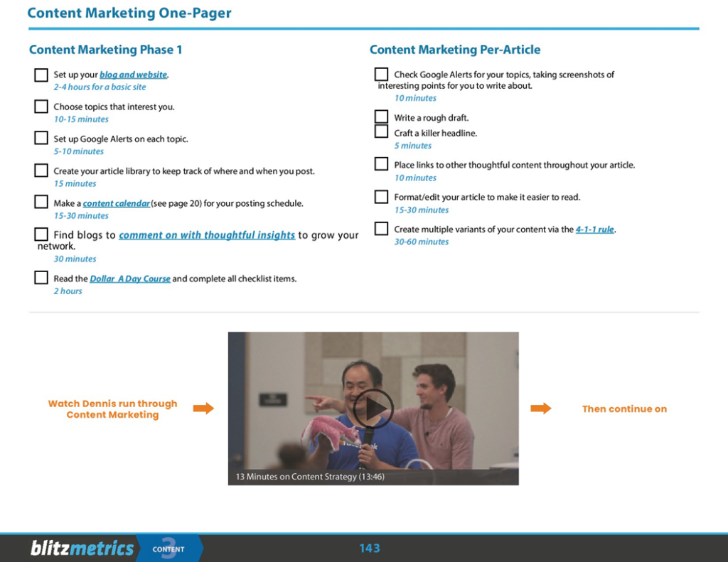Open the 'blog and website' link
Image resolution: width=728 pixels, height=562 pixels.
(x=133, y=75)
